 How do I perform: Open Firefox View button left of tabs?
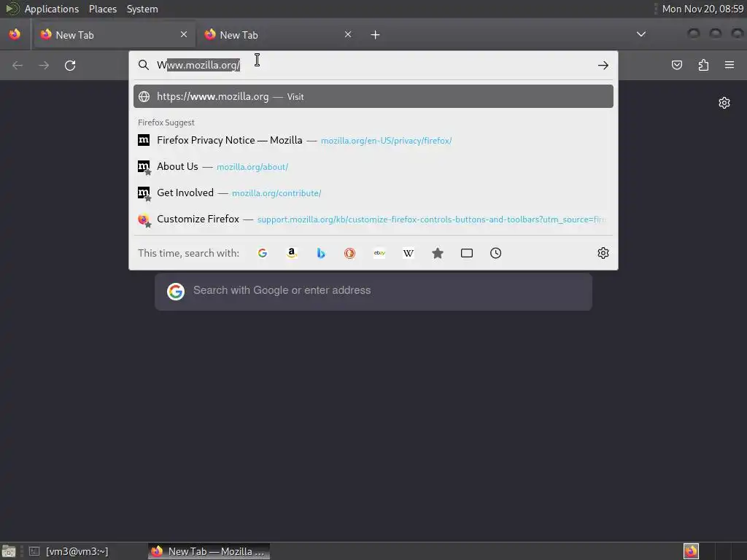coord(15,34)
